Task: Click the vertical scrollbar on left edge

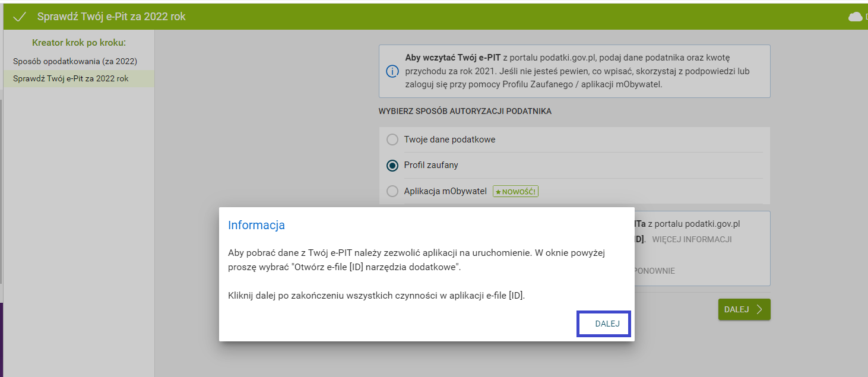Action: point(1,190)
